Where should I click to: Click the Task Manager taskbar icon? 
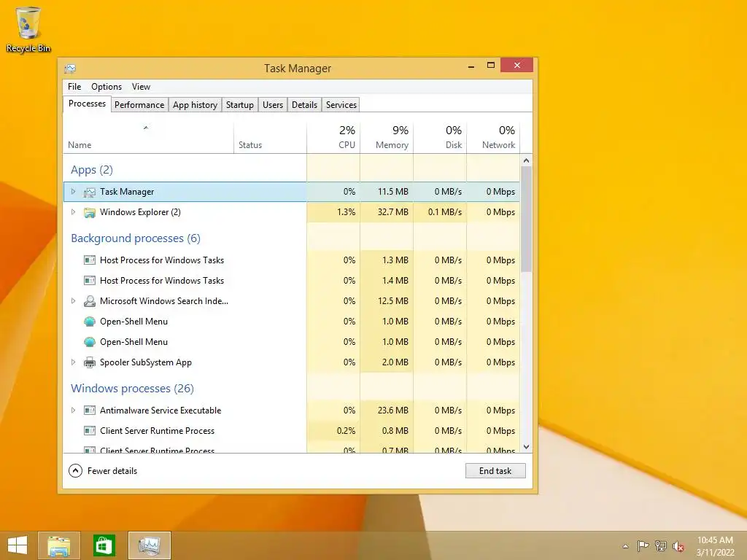point(149,545)
